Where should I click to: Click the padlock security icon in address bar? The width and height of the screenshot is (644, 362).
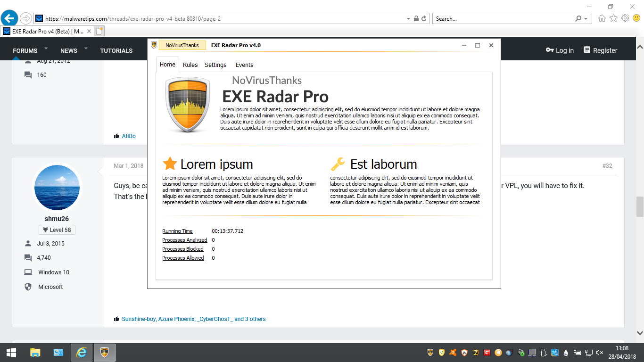click(416, 19)
